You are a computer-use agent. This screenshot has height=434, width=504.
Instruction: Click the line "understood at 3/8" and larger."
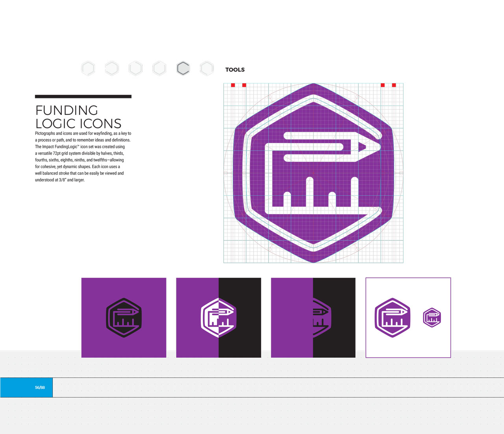pyautogui.click(x=60, y=180)
